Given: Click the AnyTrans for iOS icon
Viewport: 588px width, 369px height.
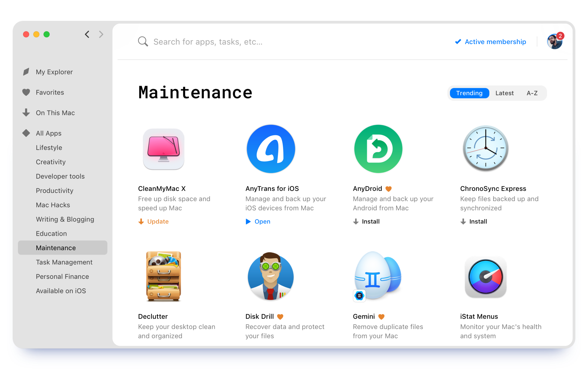Looking at the screenshot, I should coord(271,149).
